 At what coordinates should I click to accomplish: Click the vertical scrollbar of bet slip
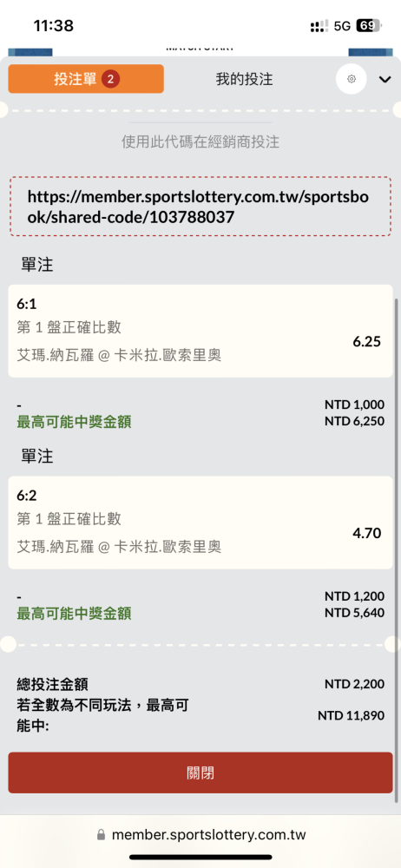click(x=397, y=469)
